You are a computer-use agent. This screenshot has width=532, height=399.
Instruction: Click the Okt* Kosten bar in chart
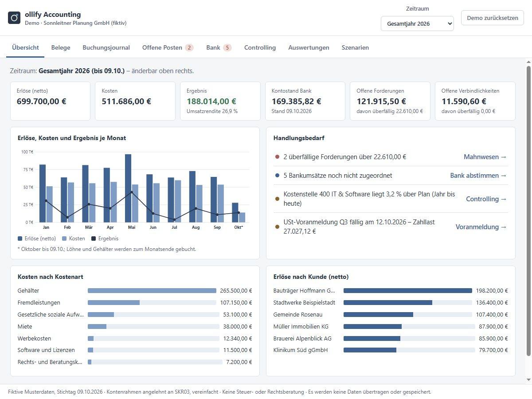242,217
